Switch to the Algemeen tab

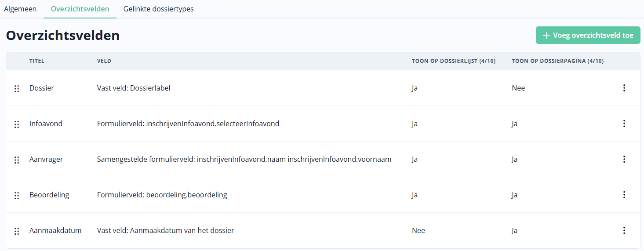click(x=20, y=9)
